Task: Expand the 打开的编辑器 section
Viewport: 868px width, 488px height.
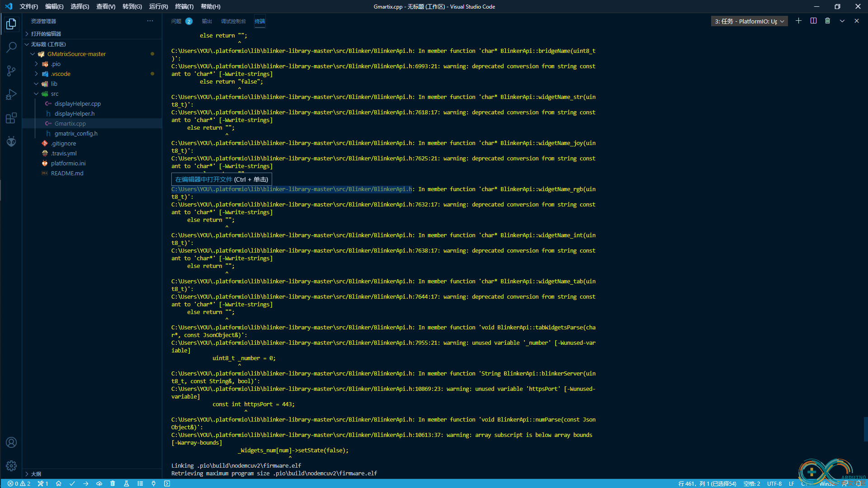Action: click(92, 34)
